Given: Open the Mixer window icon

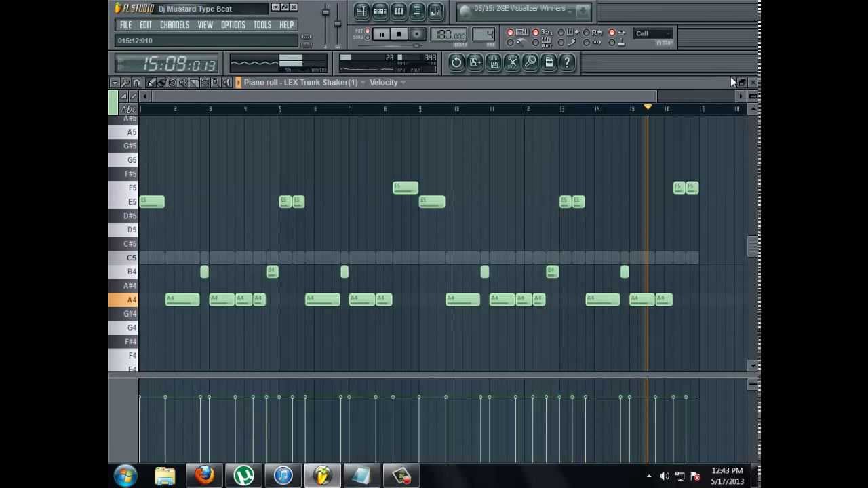Looking at the screenshot, I should click(x=435, y=11).
